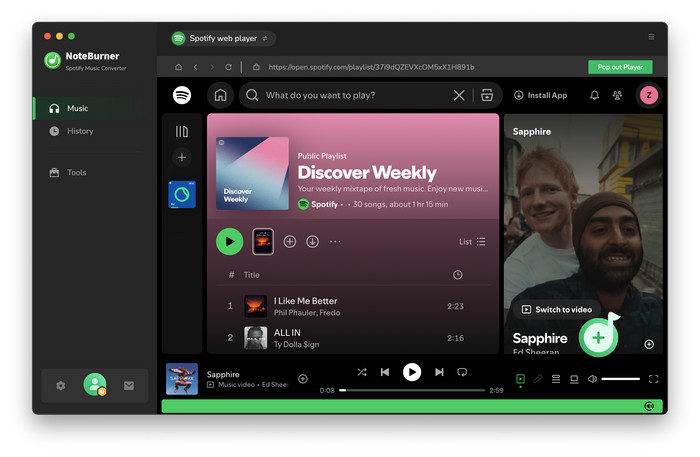Change the List view mode
Viewport: 700px width, 457px height.
pyautogui.click(x=472, y=241)
